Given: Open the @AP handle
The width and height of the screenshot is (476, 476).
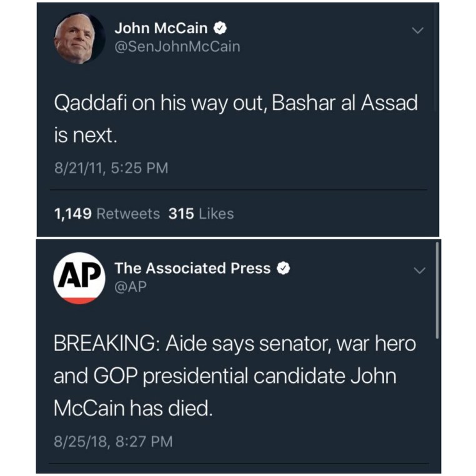Looking at the screenshot, I should (130, 287).
